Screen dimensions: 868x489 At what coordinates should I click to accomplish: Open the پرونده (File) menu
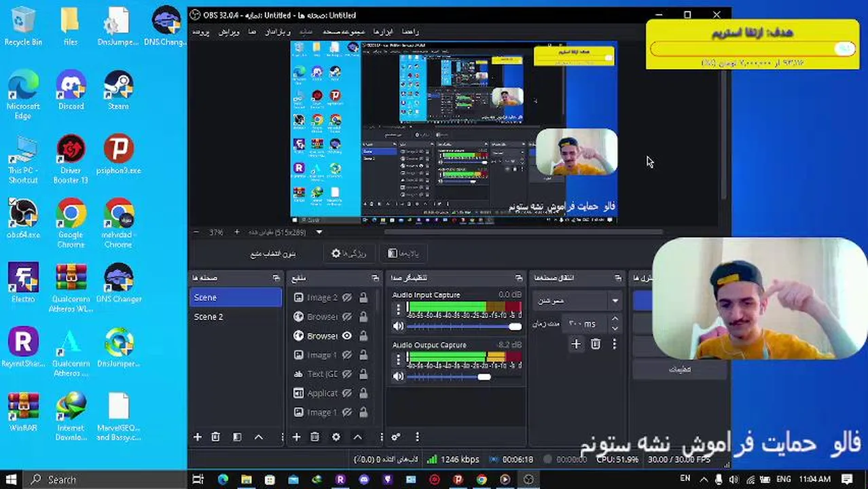200,32
